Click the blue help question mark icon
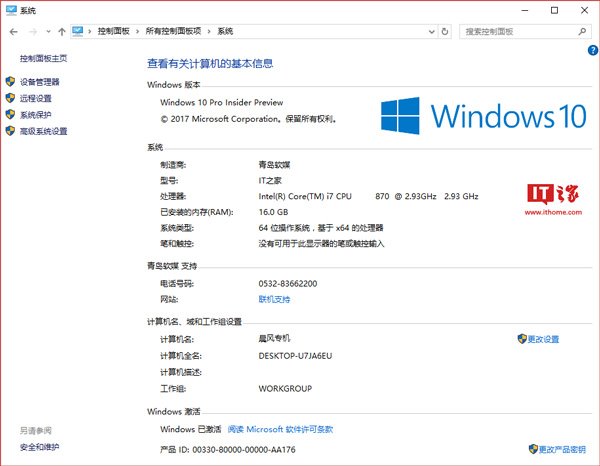This screenshot has width=600, height=466. (592, 49)
